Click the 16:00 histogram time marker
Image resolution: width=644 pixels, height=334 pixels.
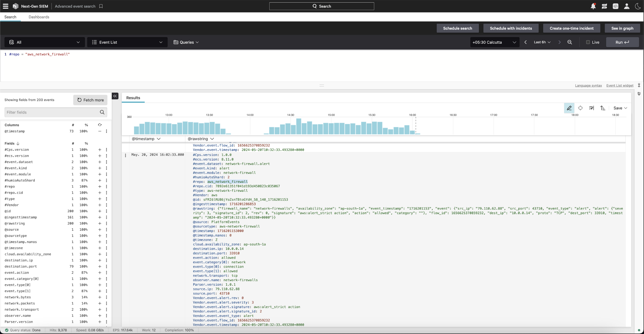click(412, 115)
